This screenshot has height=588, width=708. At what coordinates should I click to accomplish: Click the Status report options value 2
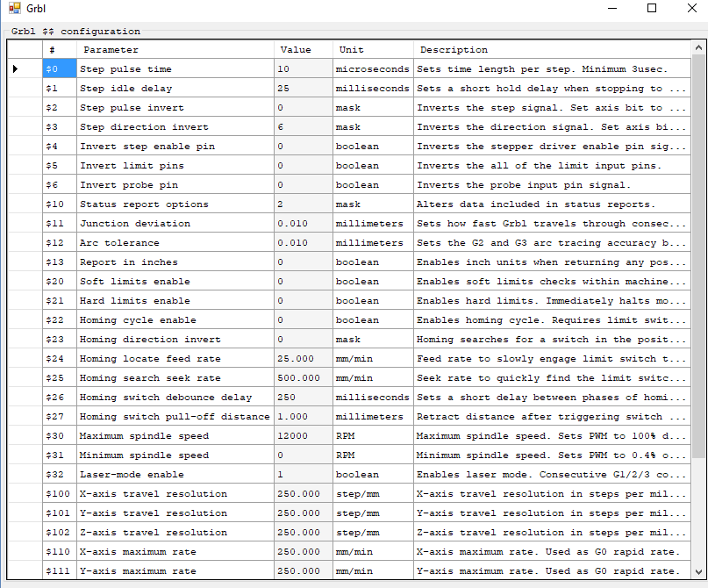[x=304, y=204]
